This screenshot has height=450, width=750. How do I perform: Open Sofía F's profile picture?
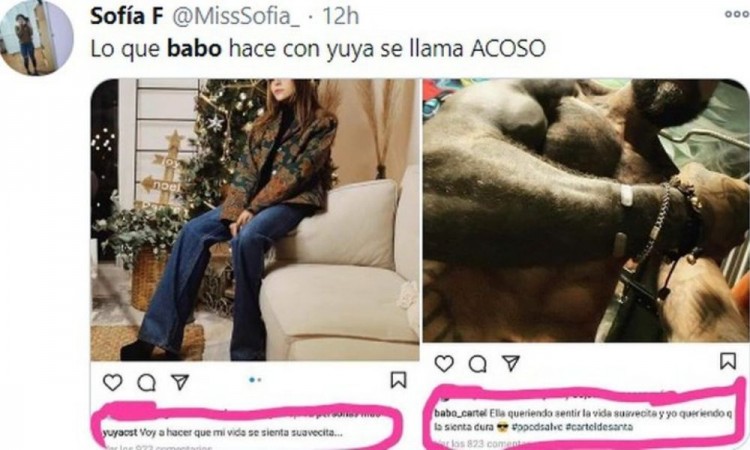36,39
